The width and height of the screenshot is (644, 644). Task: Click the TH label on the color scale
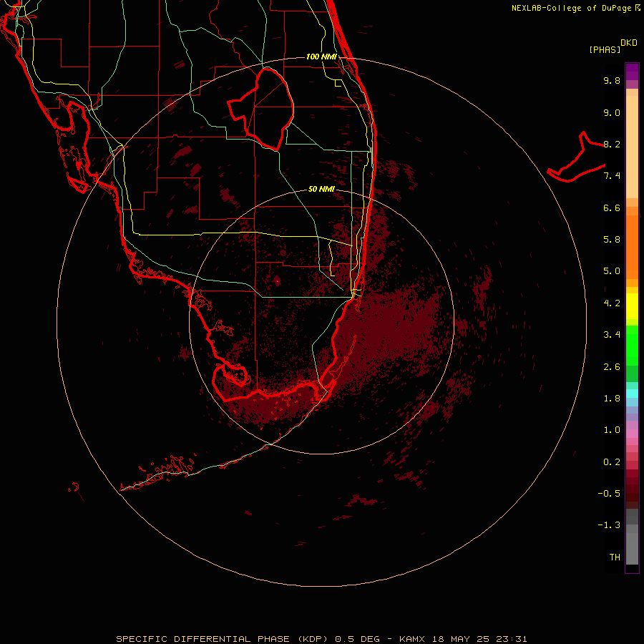[615, 557]
